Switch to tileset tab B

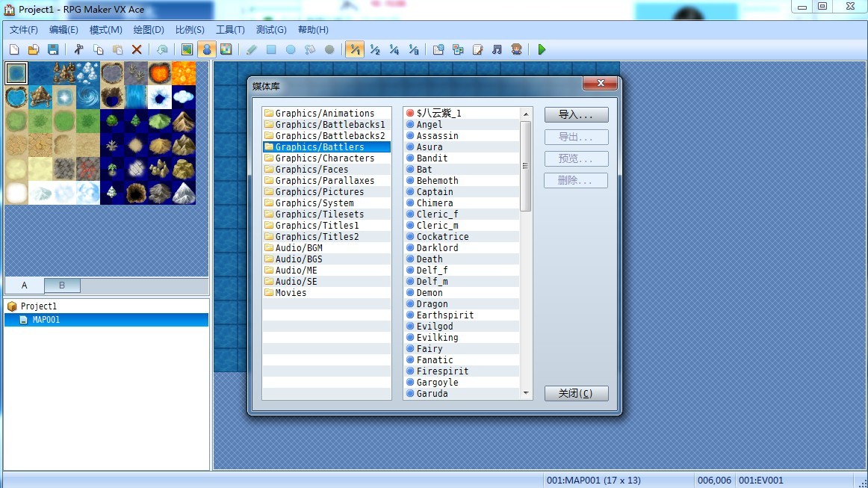point(62,285)
